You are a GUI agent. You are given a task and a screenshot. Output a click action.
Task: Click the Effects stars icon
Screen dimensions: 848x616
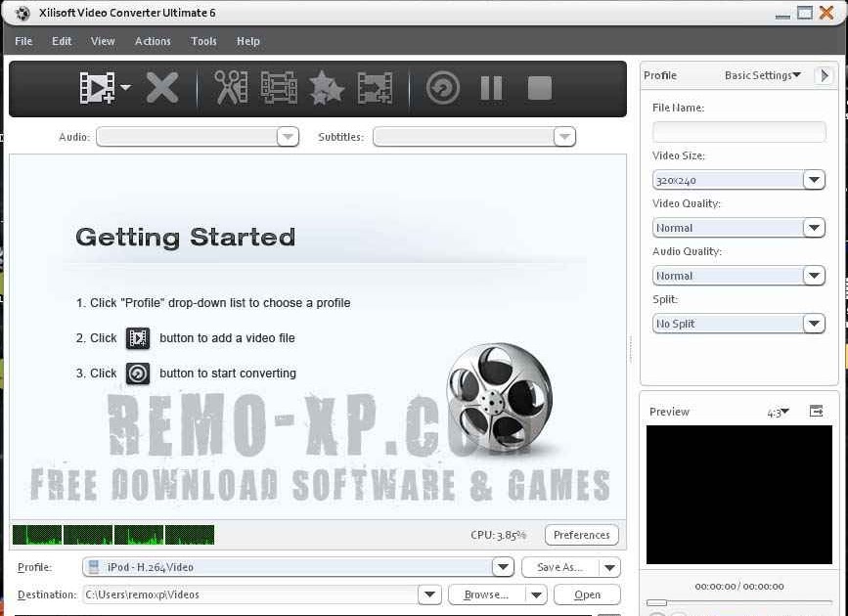pos(327,88)
